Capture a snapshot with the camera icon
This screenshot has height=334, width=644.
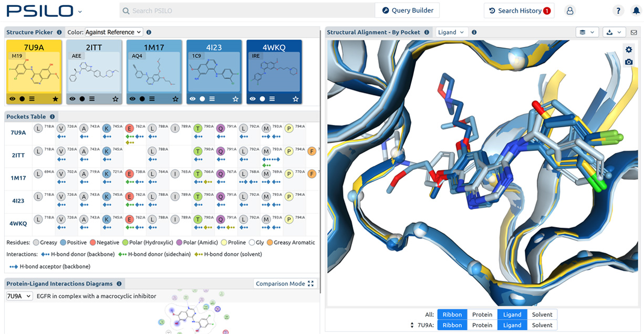(629, 62)
